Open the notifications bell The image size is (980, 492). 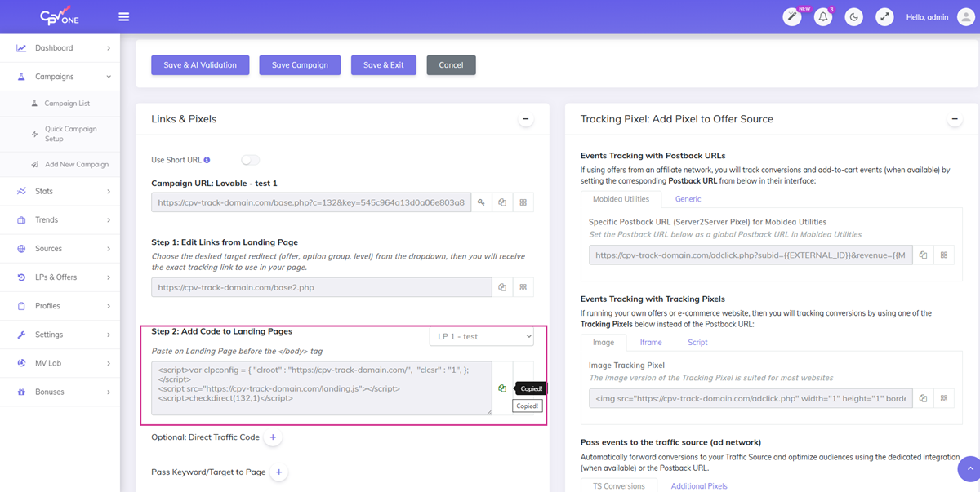point(823,16)
